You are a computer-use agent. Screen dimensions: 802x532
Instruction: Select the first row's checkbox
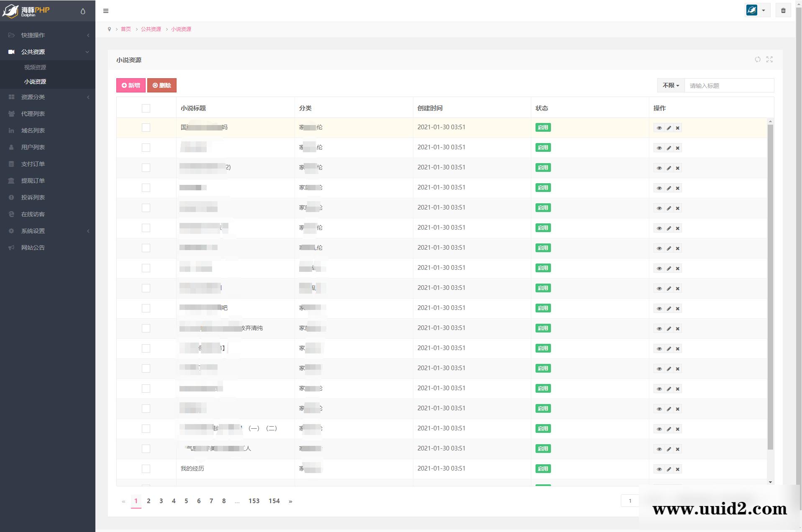[x=146, y=128]
